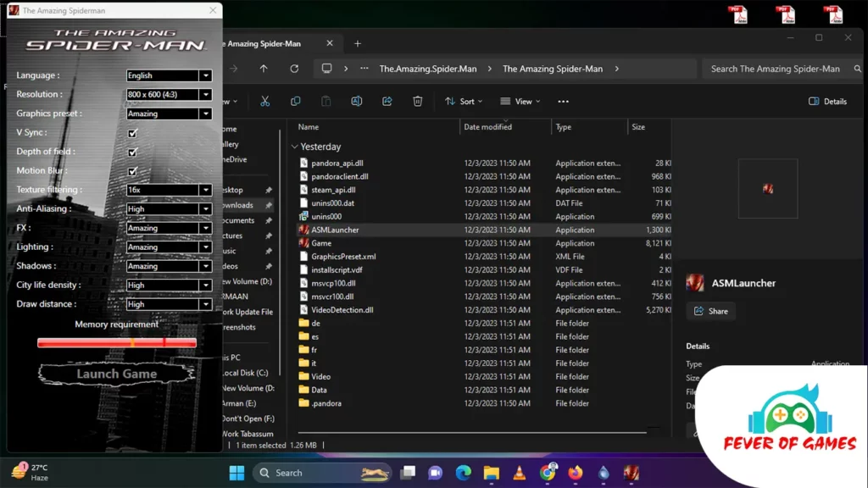Open Google Chrome from the taskbar

click(548, 473)
